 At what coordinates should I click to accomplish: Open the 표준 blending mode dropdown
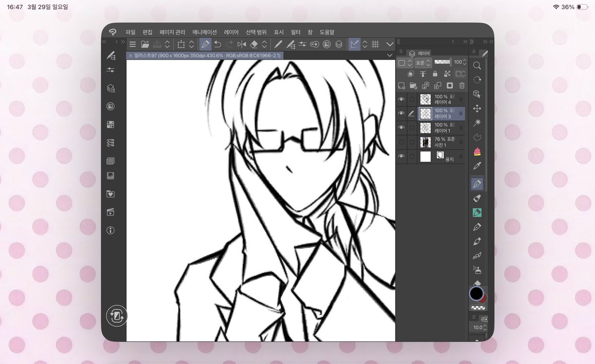[x=423, y=62]
